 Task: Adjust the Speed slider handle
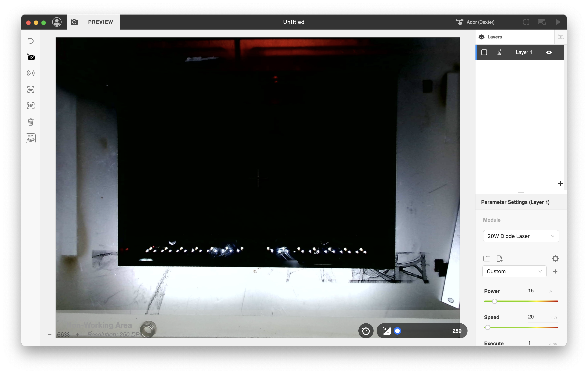click(488, 327)
